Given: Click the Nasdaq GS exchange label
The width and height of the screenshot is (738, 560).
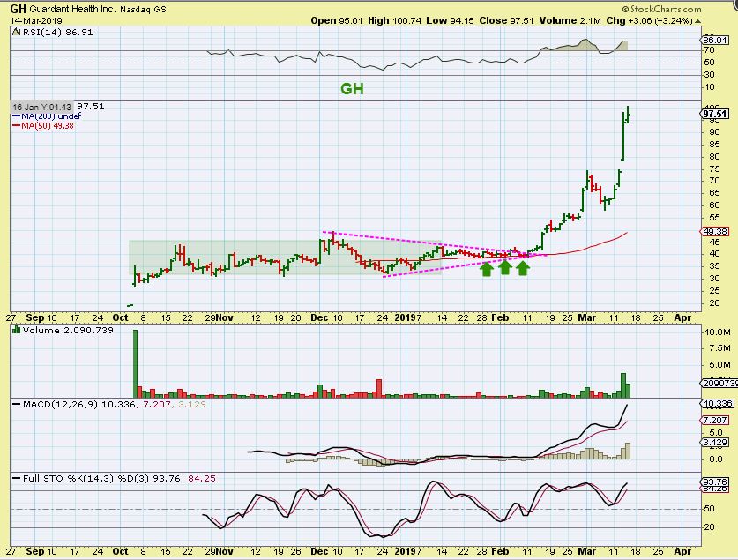Looking at the screenshot, I should click(x=143, y=10).
